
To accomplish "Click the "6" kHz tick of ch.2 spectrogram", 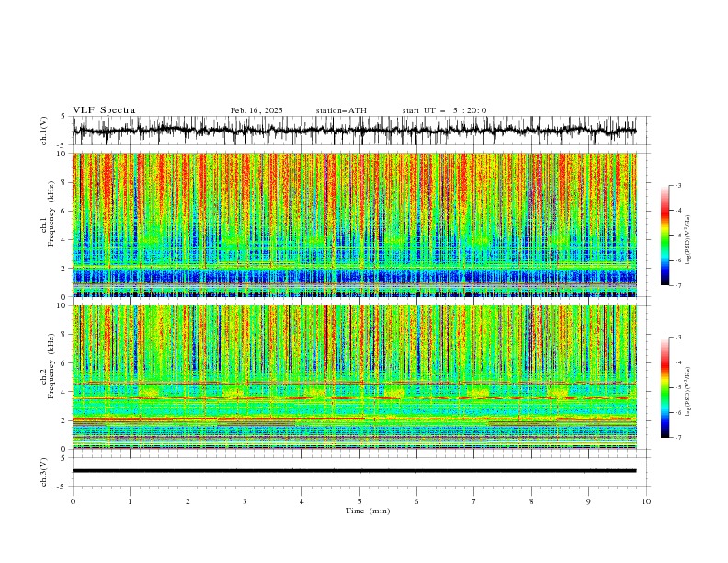I will [x=65, y=363].
